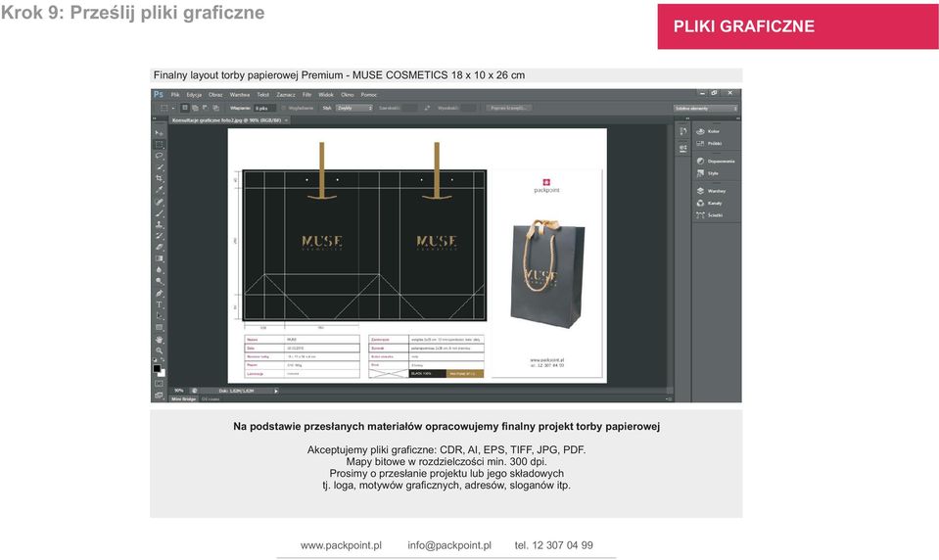
Task: Choose Subtract from Selection mode
Action: [206, 108]
